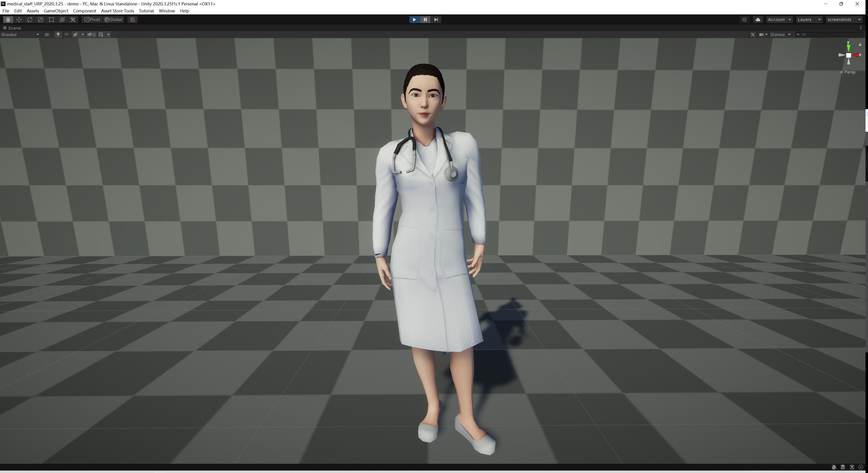This screenshot has width=868, height=473.
Task: Open the Window menu
Action: point(167,11)
